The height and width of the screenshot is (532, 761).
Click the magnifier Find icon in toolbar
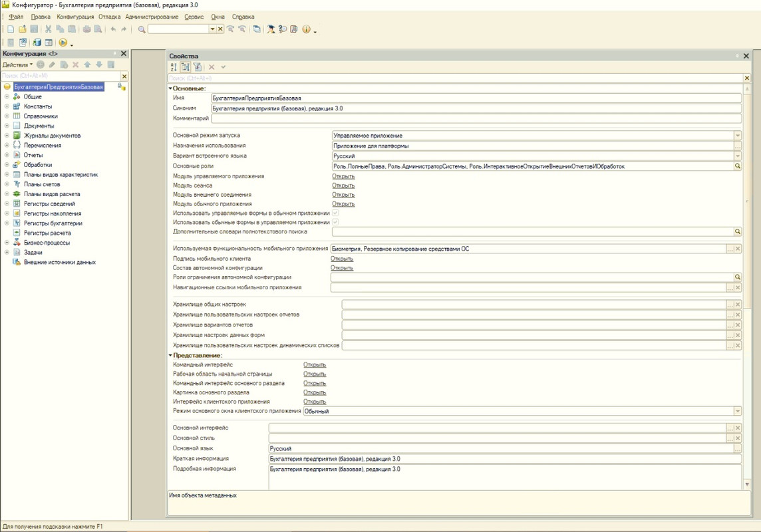point(142,29)
